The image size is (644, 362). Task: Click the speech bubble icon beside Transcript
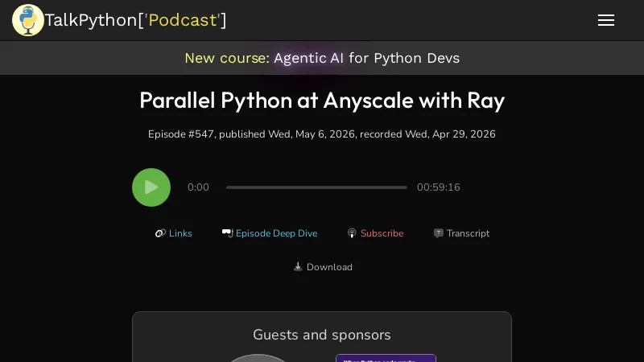pos(438,233)
